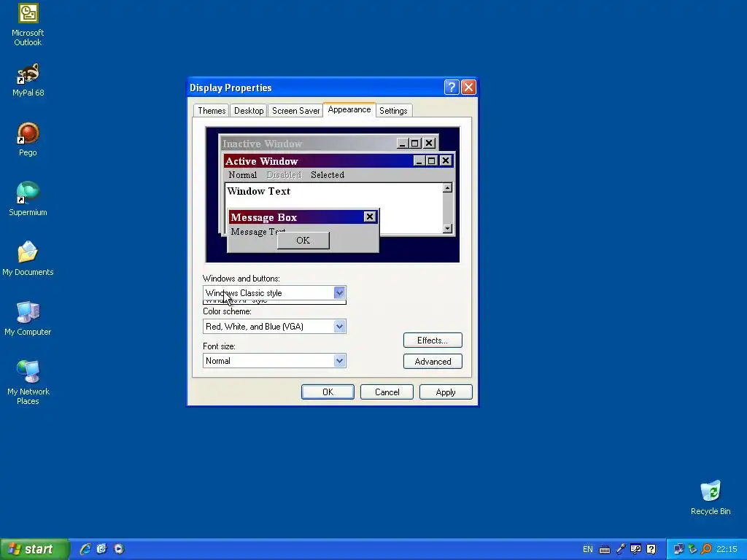Screen dimensions: 747x560
Task: Click the language bar tools icon
Action: coord(635,550)
